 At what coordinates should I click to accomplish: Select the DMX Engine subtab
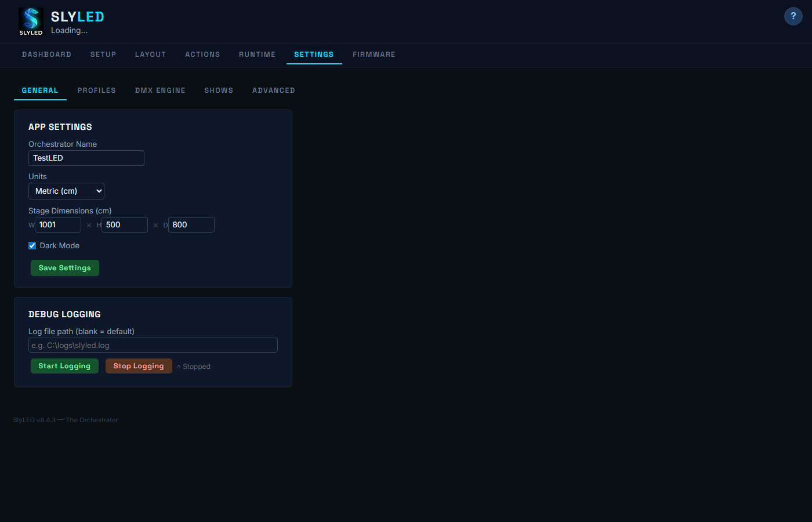pos(160,90)
